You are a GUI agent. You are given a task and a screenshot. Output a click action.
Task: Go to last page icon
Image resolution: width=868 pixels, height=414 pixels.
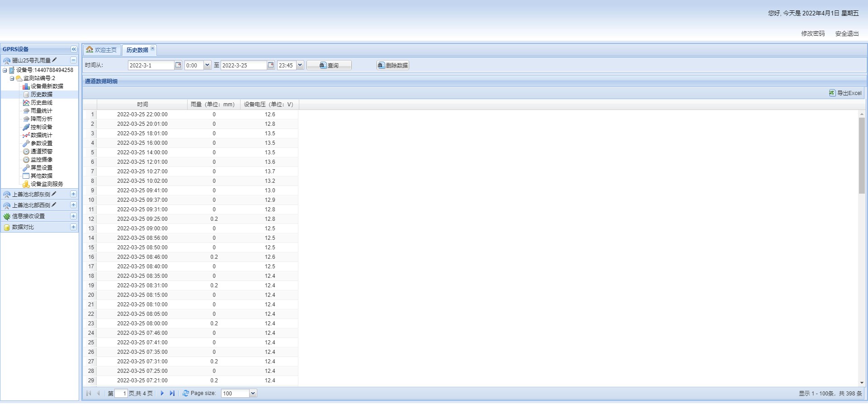coord(172,394)
